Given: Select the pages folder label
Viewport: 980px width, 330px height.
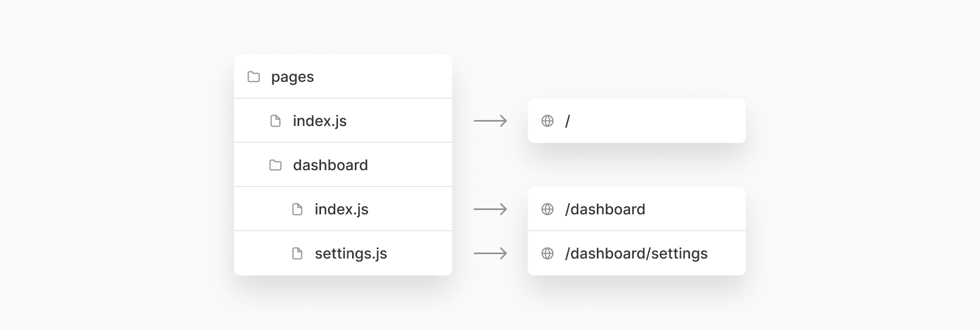Looking at the screenshot, I should point(293,77).
